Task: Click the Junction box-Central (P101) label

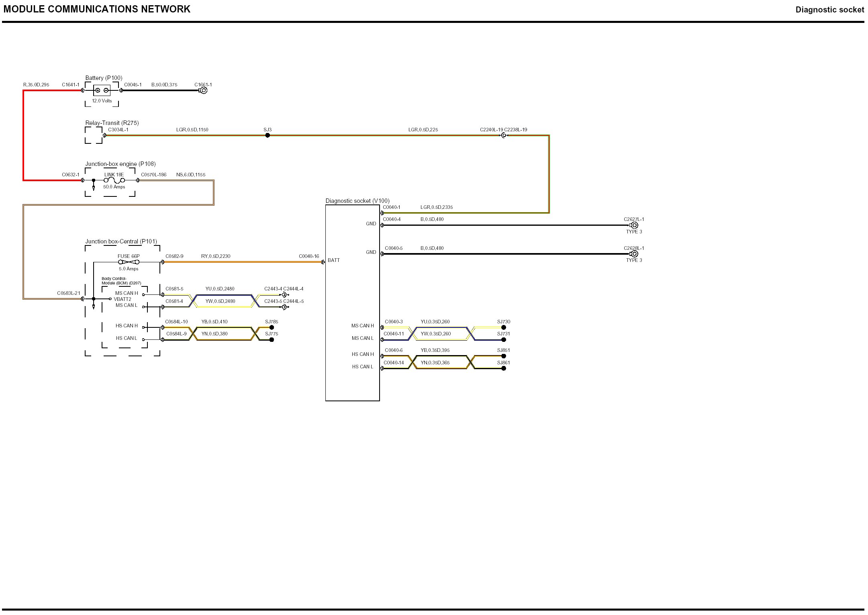Action: click(121, 241)
